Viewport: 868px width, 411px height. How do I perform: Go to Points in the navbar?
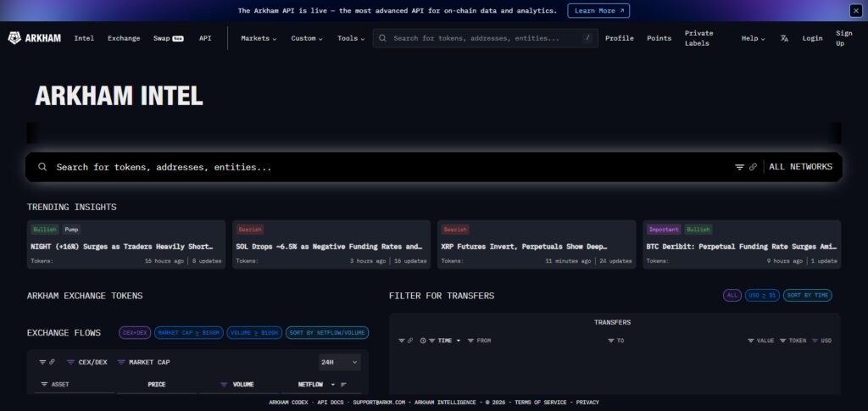pyautogui.click(x=659, y=38)
